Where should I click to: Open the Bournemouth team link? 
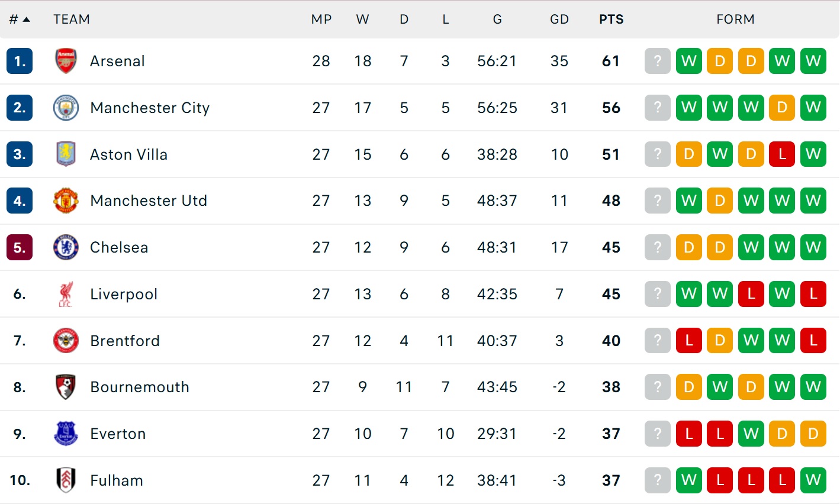point(140,387)
